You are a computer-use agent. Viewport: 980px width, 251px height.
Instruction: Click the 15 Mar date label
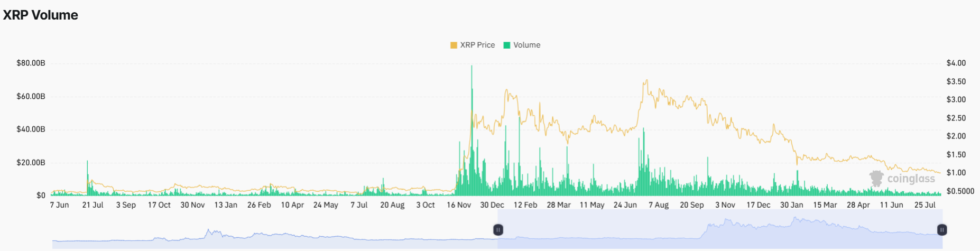click(x=825, y=205)
